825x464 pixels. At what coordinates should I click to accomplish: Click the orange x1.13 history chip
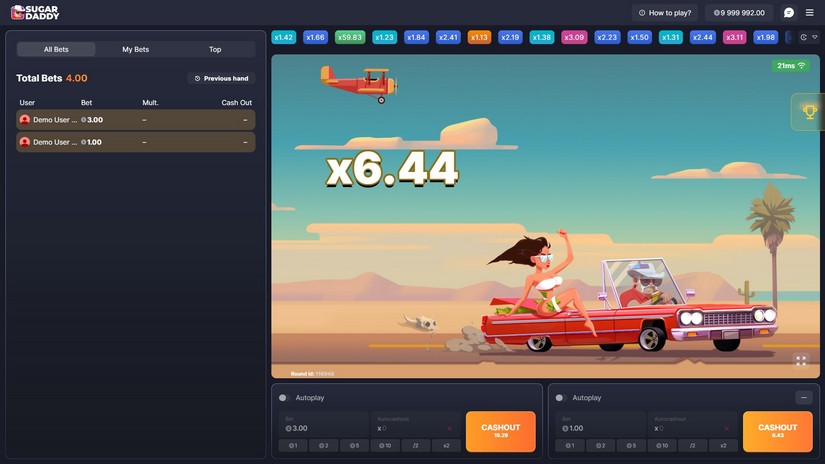coord(479,37)
